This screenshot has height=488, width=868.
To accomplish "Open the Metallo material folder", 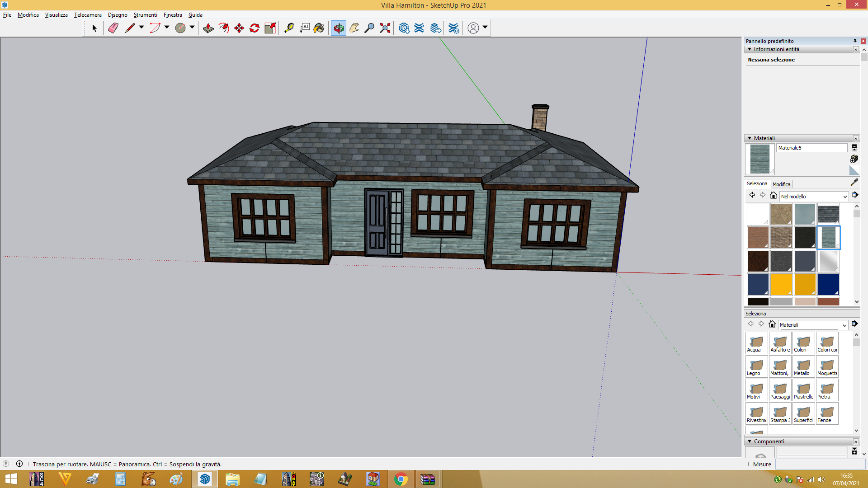I will coord(803,366).
